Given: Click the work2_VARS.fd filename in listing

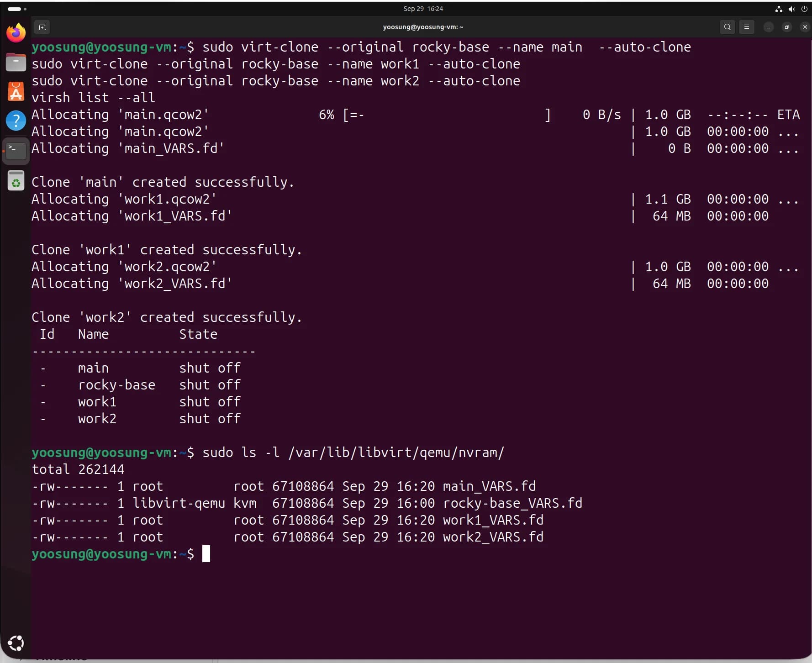Looking at the screenshot, I should pyautogui.click(x=493, y=537).
